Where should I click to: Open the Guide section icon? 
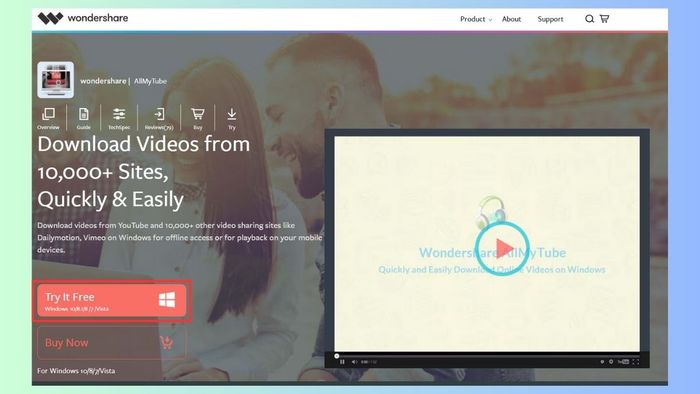tap(83, 118)
